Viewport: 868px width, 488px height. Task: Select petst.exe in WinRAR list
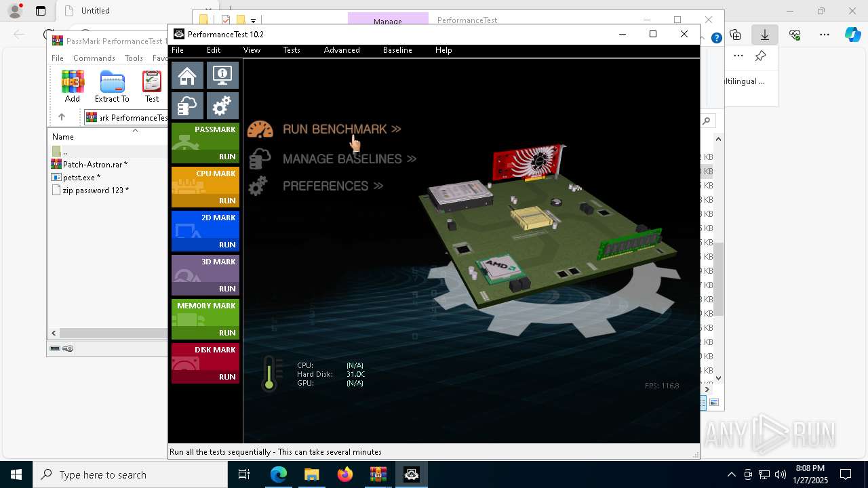[81, 178]
